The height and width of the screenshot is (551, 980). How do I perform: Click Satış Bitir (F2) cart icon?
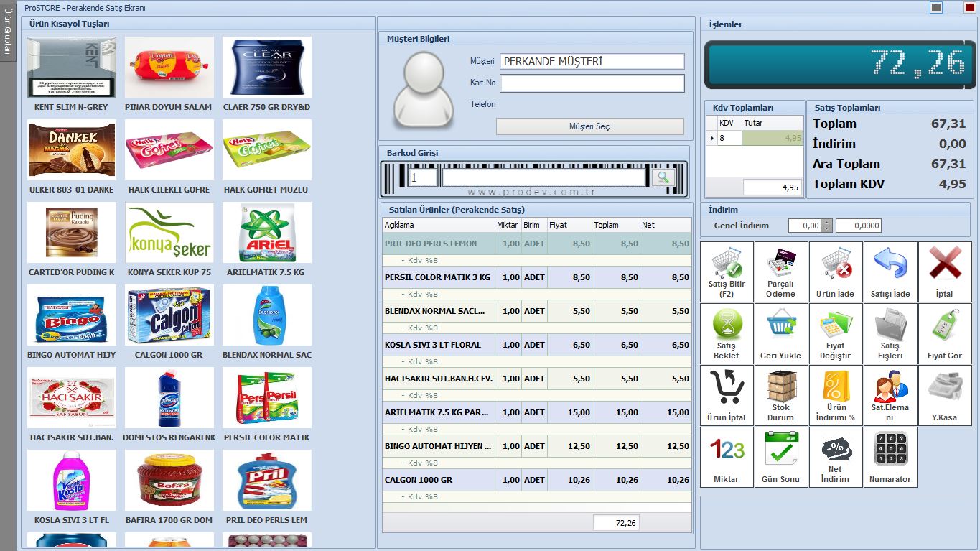coord(727,272)
